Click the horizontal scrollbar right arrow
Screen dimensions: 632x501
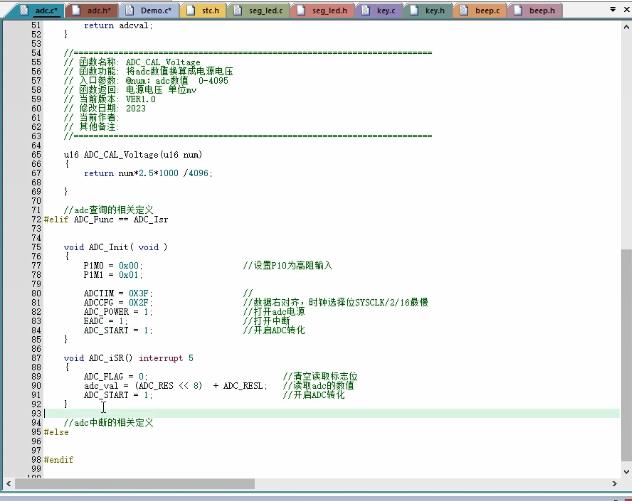(614, 483)
